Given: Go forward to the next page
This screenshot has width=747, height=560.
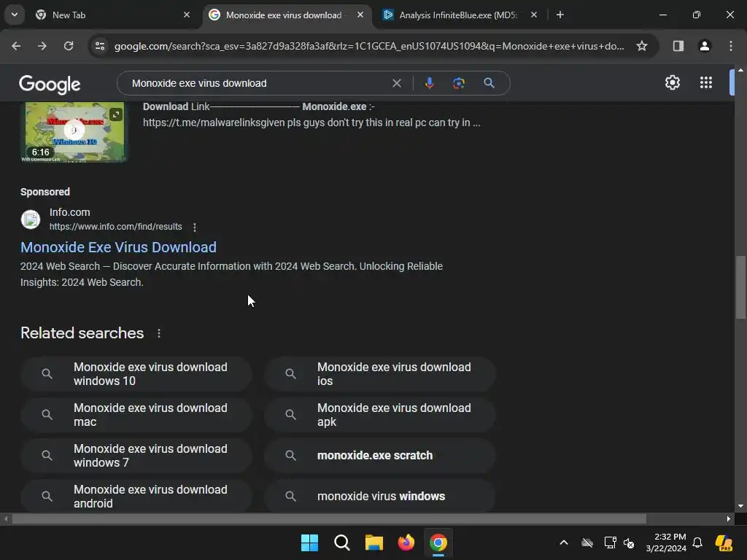Looking at the screenshot, I should click(42, 46).
